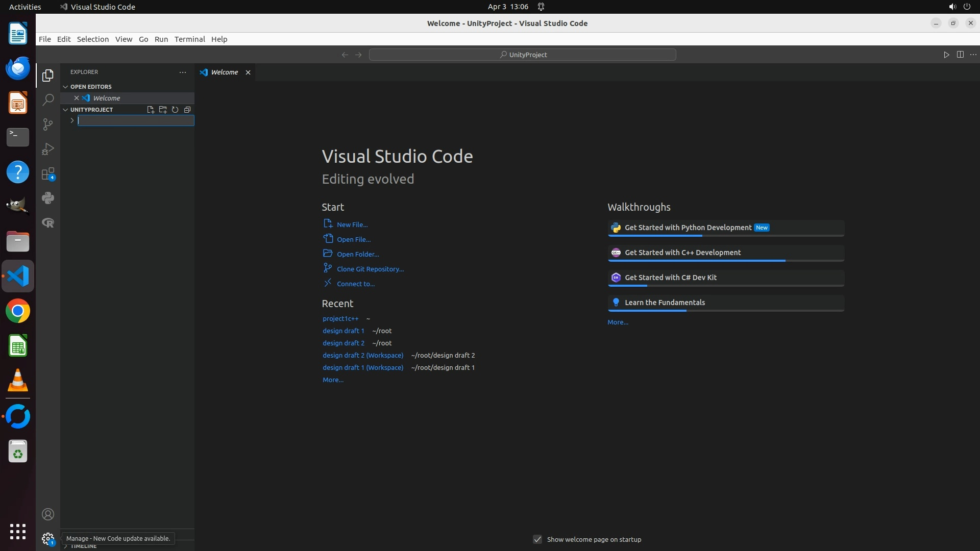Open Get Started with C++ Development walkthrough
This screenshot has width=980, height=551.
(x=682, y=253)
